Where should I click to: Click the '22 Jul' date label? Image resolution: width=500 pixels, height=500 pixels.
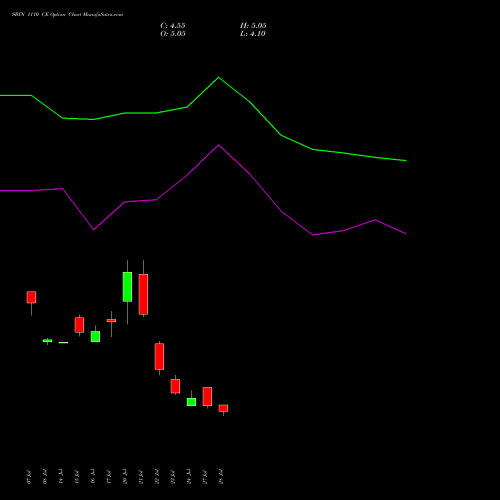[x=157, y=477]
